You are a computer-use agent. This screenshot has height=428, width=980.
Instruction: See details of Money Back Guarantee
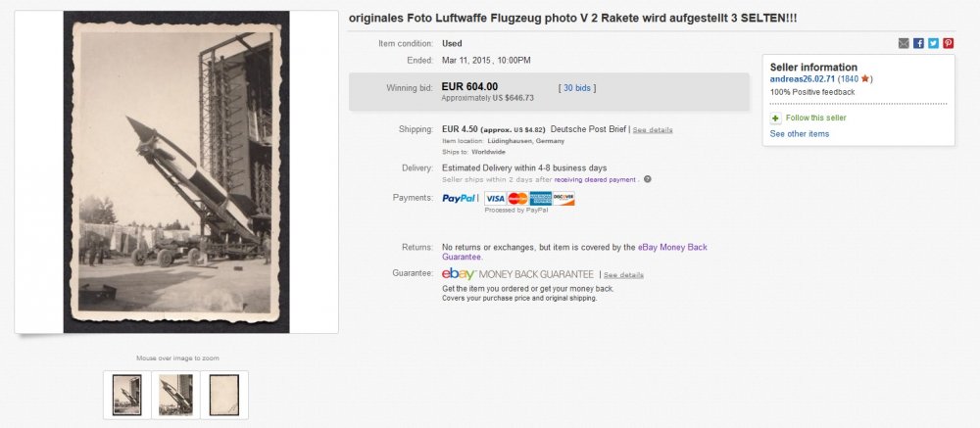pyautogui.click(x=623, y=275)
